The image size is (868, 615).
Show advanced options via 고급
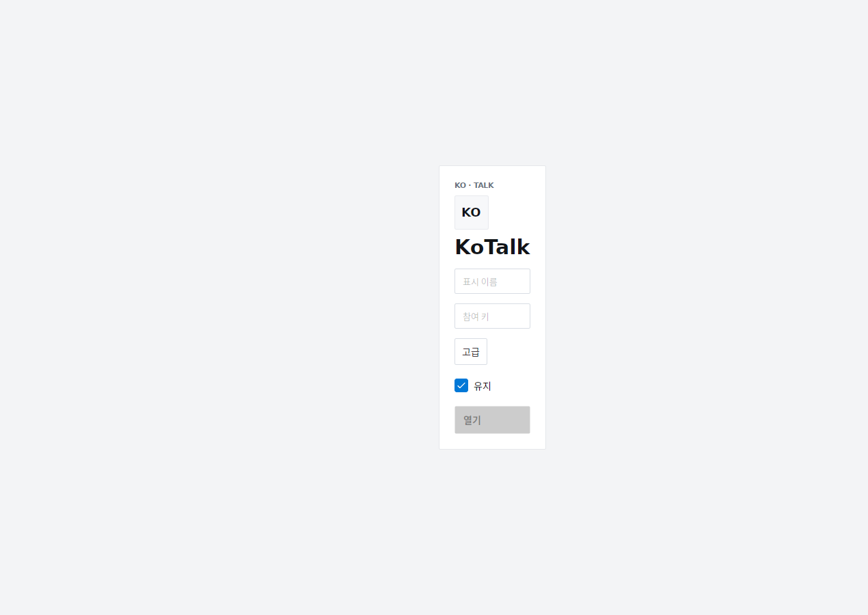click(471, 352)
